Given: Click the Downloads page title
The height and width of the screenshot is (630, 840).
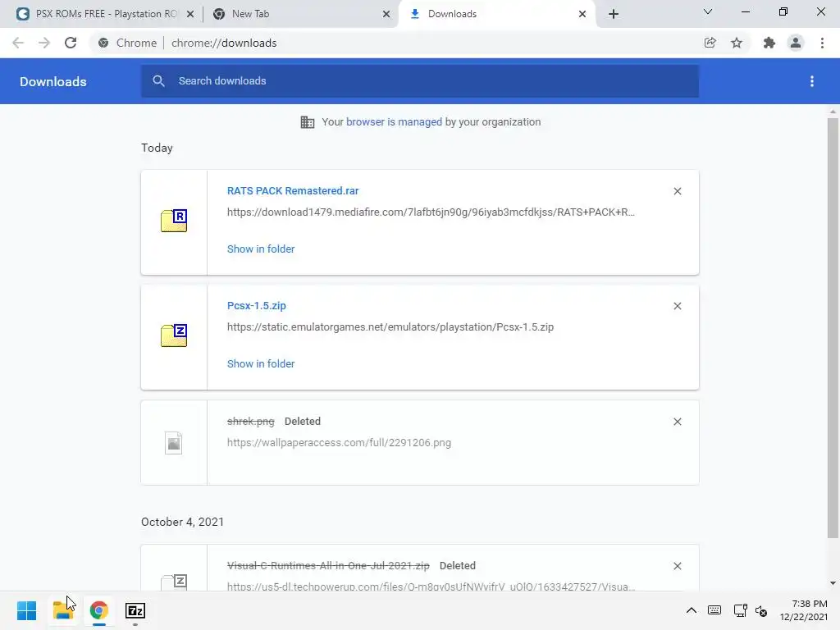Looking at the screenshot, I should coord(53,81).
